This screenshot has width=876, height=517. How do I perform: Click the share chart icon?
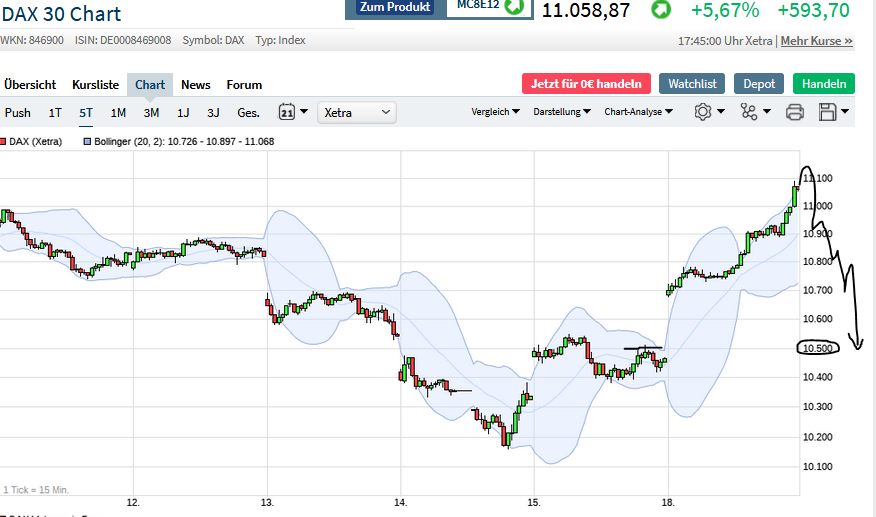(749, 112)
